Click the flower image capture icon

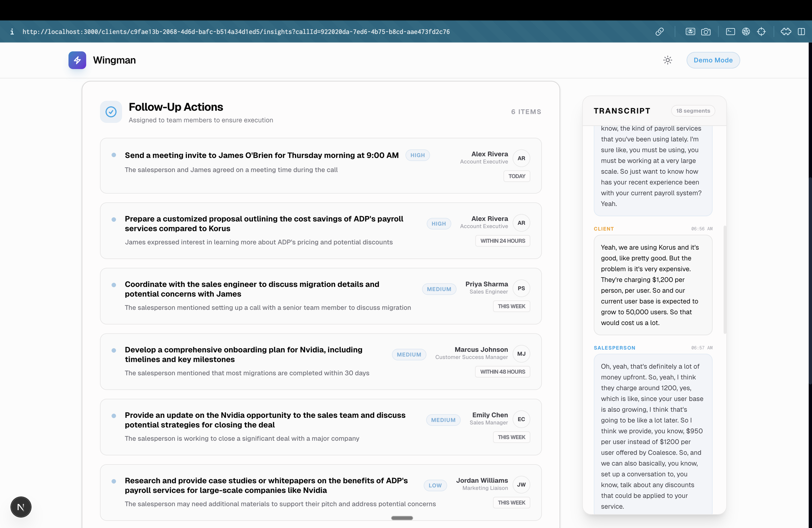(x=690, y=32)
